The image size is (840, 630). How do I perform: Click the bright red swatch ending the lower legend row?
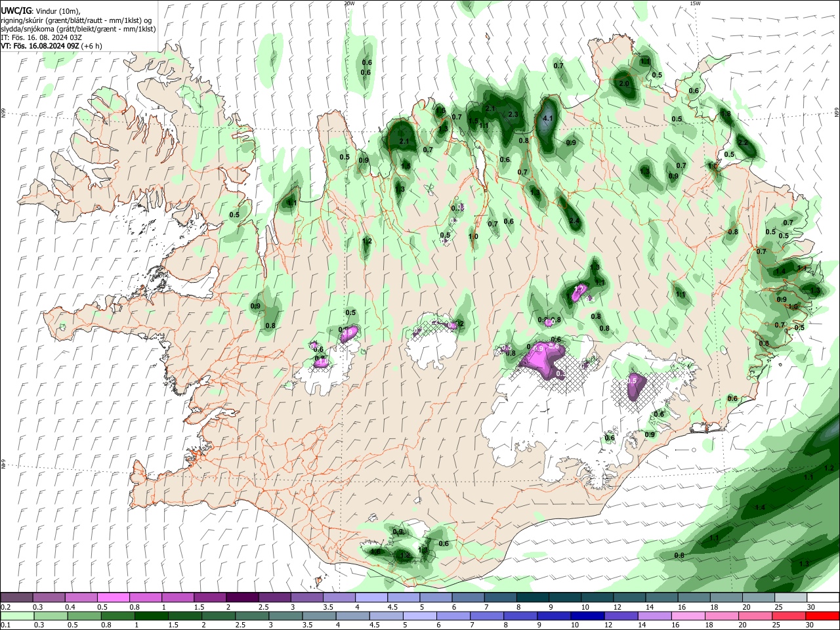coord(823,616)
